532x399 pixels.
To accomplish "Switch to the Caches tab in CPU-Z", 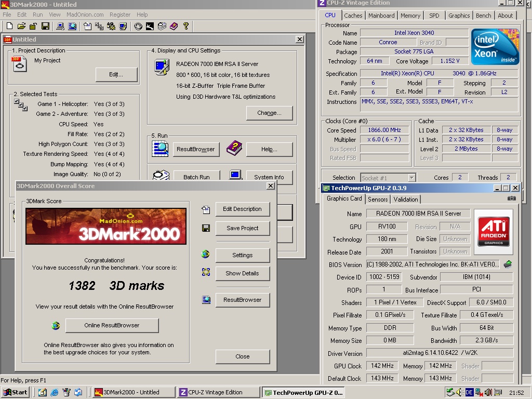I will tap(353, 16).
